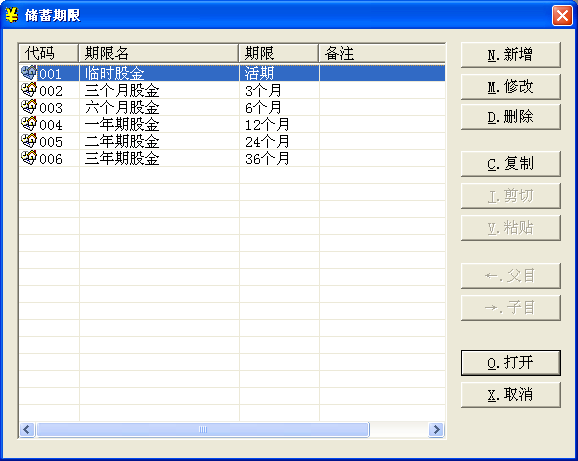
Task: Click the horizontal scrollbar left arrow
Action: [x=27, y=430]
